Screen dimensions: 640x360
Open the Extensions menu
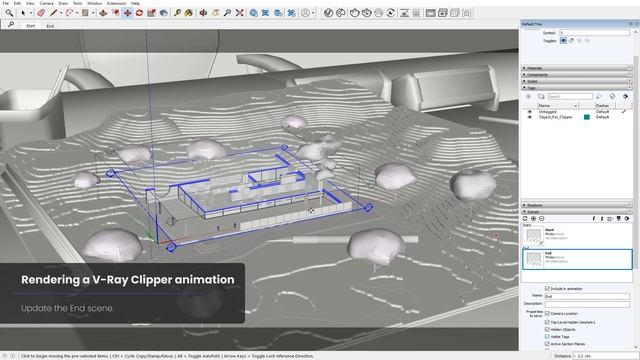116,3
